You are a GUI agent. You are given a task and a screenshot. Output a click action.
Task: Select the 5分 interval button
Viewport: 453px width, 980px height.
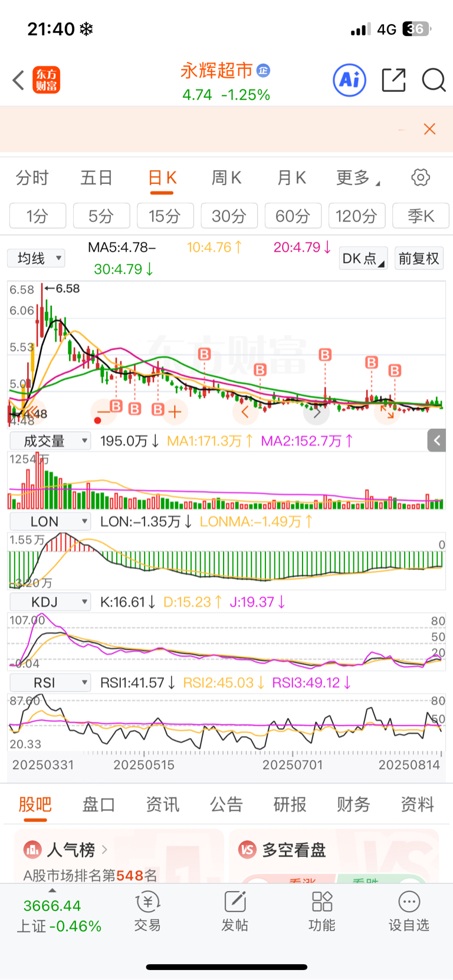[x=101, y=216]
